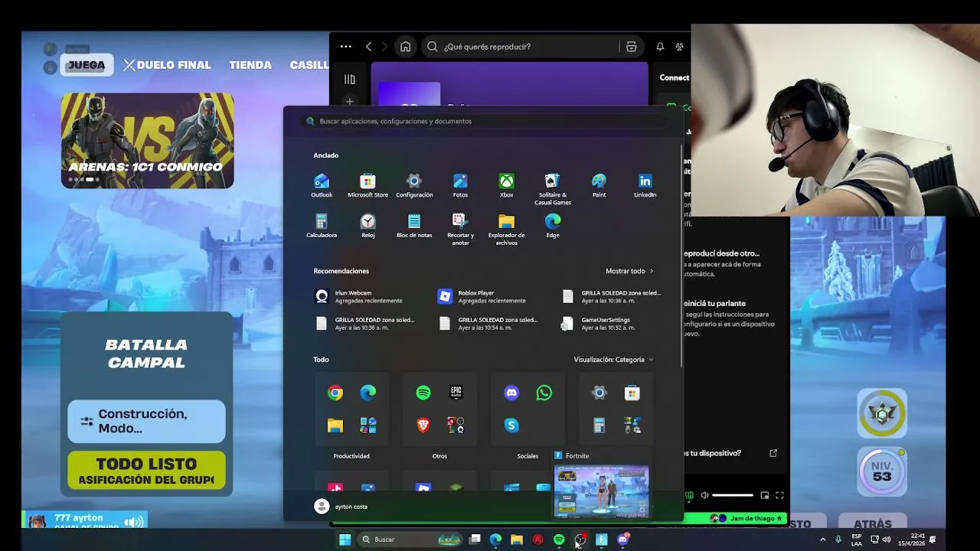
Task: Launch pinned Edge browser in Anclado
Action: pyautogui.click(x=553, y=226)
